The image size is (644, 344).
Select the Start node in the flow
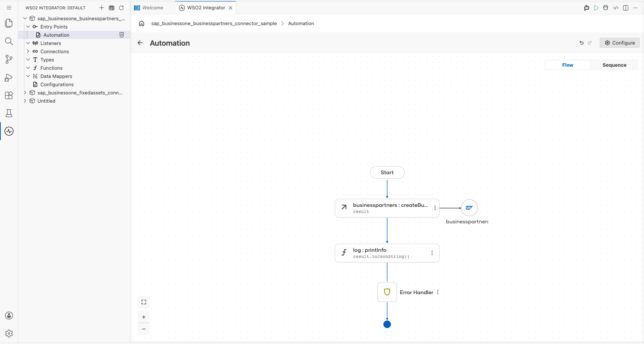tap(387, 172)
